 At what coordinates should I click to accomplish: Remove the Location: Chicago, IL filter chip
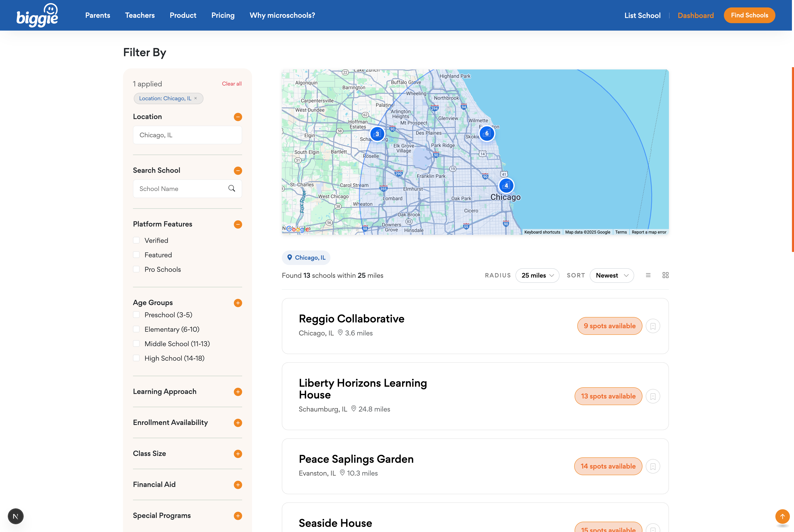[x=196, y=98]
